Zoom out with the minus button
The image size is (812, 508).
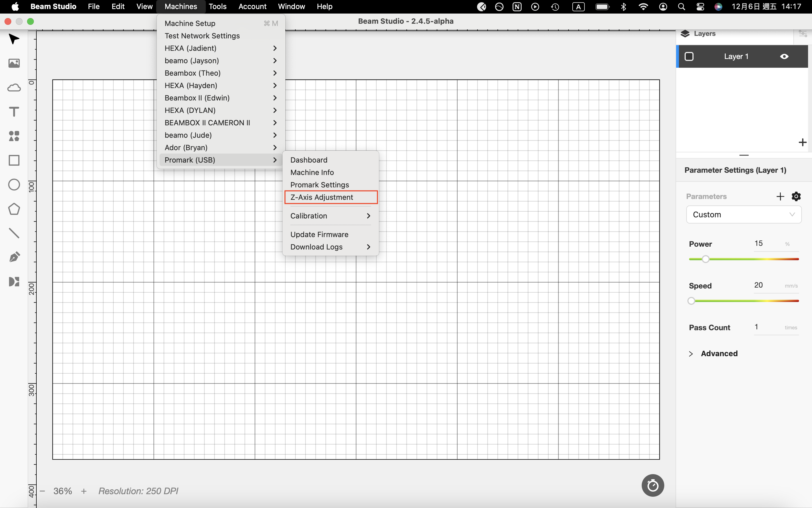pyautogui.click(x=42, y=491)
